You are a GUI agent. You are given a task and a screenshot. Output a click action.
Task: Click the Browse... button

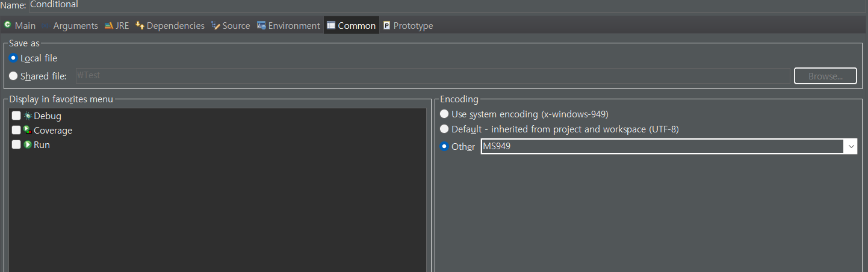(825, 76)
